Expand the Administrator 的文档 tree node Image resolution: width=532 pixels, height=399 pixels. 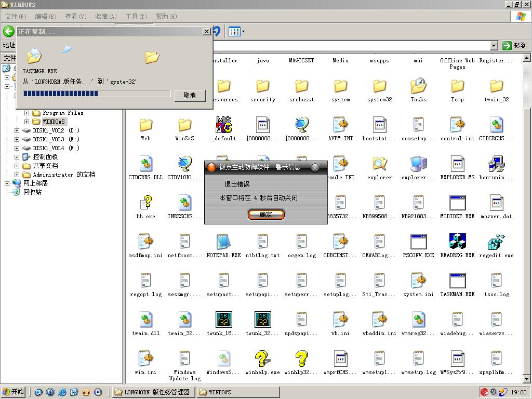[17, 175]
